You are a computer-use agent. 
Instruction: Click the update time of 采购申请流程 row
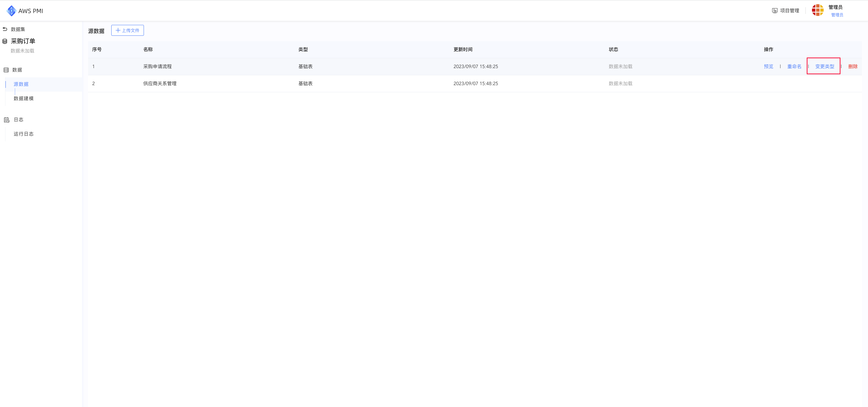point(476,66)
